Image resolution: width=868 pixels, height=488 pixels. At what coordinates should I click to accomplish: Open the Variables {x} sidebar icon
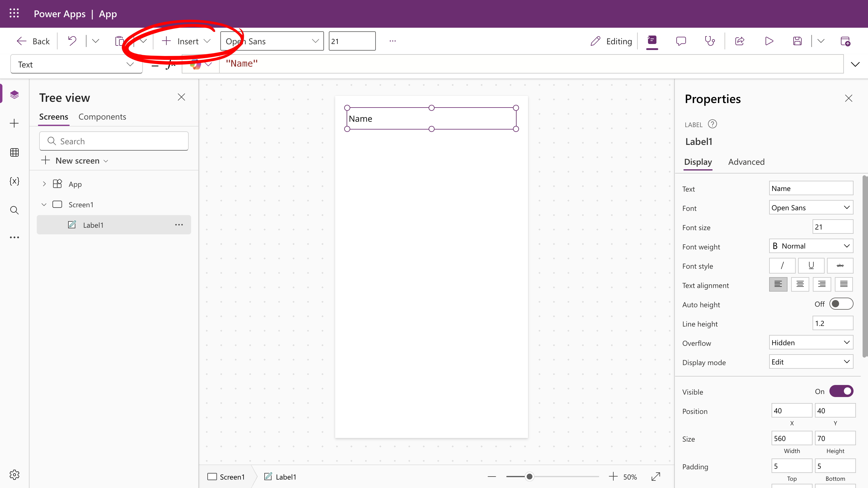14,181
